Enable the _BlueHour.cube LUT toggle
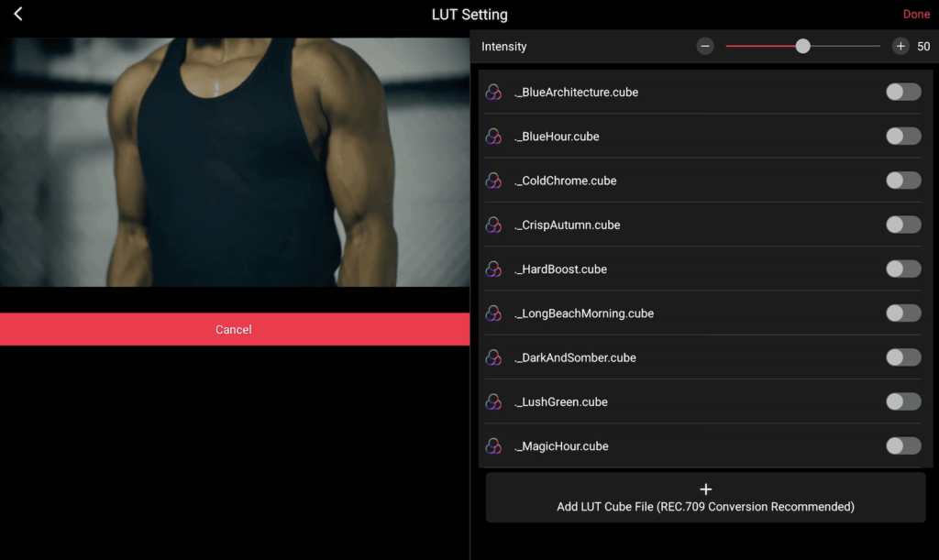 pyautogui.click(x=902, y=137)
